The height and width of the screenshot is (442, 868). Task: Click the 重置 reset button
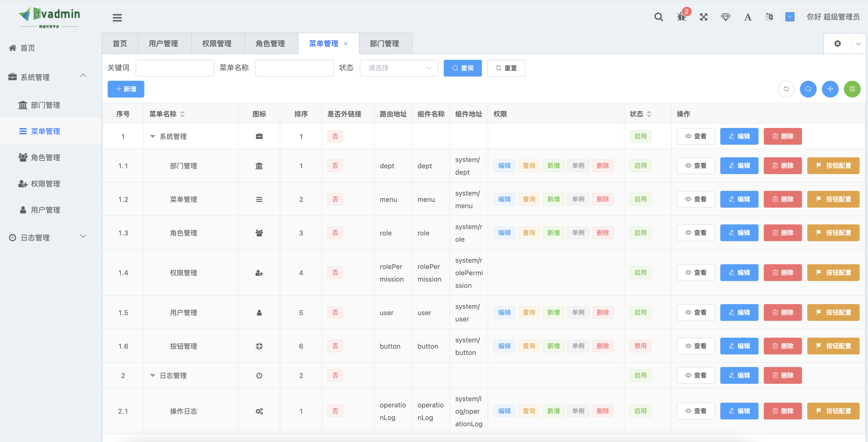pos(506,68)
